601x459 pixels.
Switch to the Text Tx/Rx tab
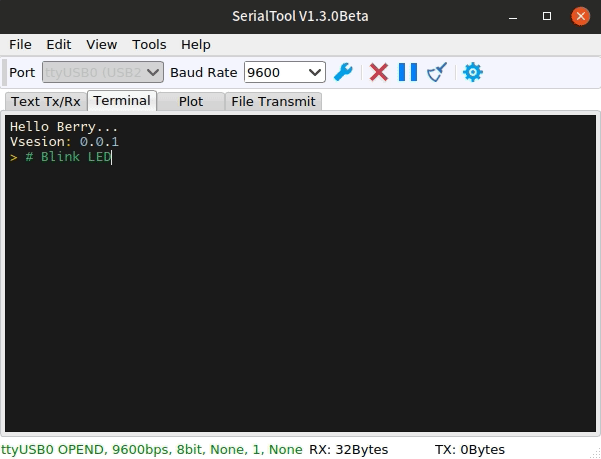pos(46,102)
